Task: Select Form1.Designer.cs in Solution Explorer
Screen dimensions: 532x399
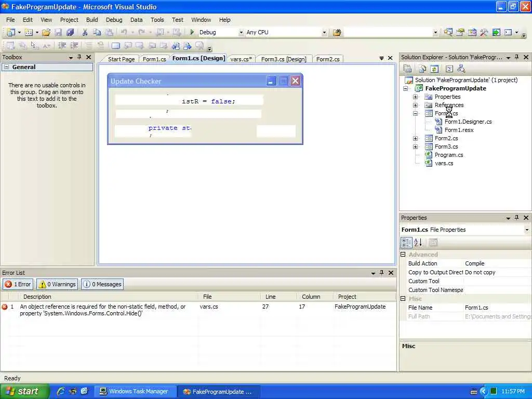Action: pyautogui.click(x=468, y=122)
